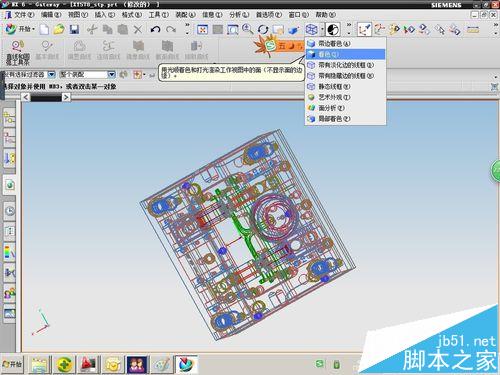
Task: Click the right arrow navigation button
Action: (66, 97)
